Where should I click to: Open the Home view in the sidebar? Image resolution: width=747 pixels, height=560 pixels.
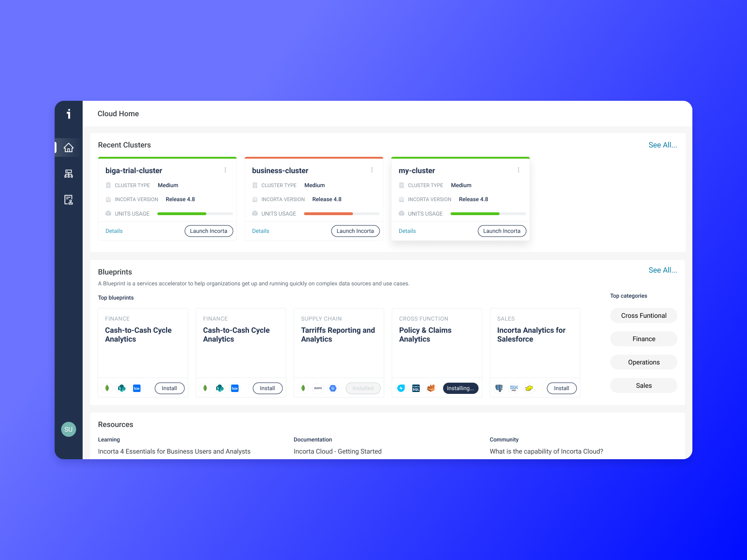click(x=69, y=147)
